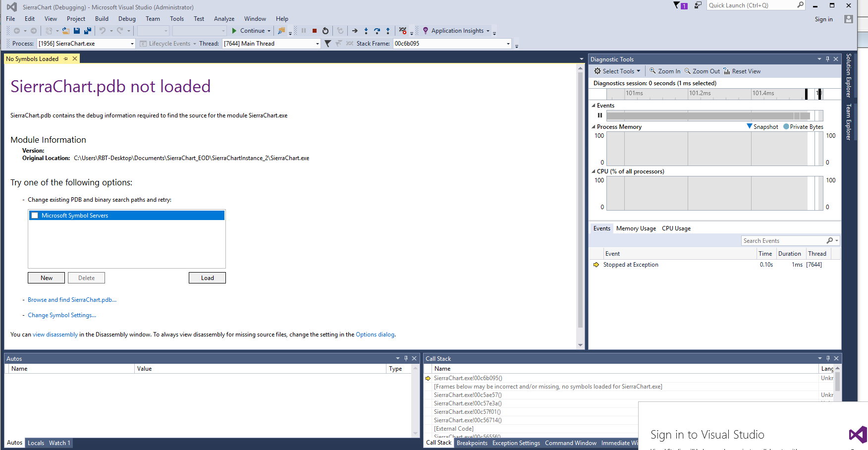Close the Call Stack panel
868x450 pixels.
836,358
